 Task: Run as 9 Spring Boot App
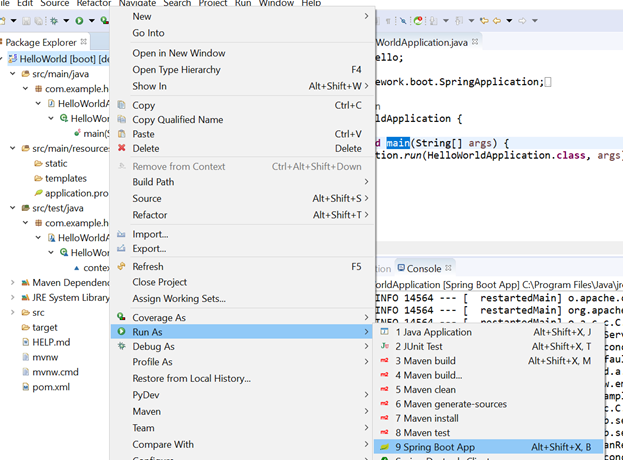[488, 447]
